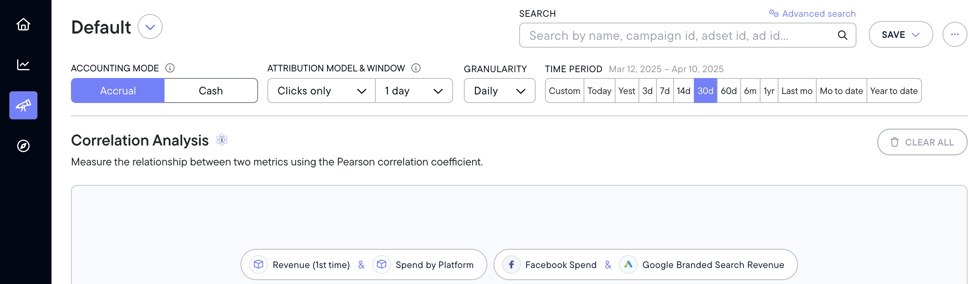Image resolution: width=980 pixels, height=284 pixels.
Task: Expand the Default view dropdown chevron
Action: pos(150,27)
